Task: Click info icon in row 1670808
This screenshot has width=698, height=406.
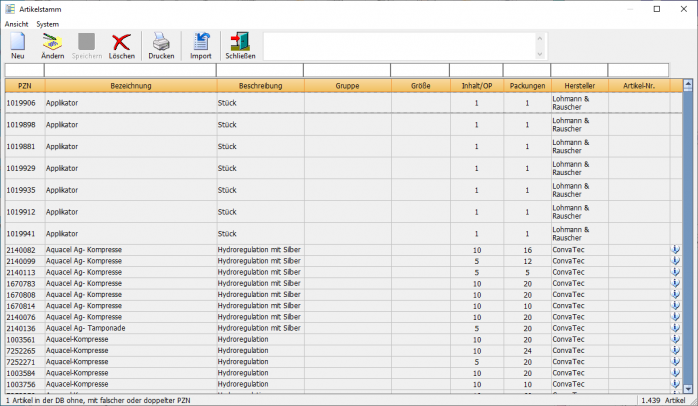Action: pos(675,294)
